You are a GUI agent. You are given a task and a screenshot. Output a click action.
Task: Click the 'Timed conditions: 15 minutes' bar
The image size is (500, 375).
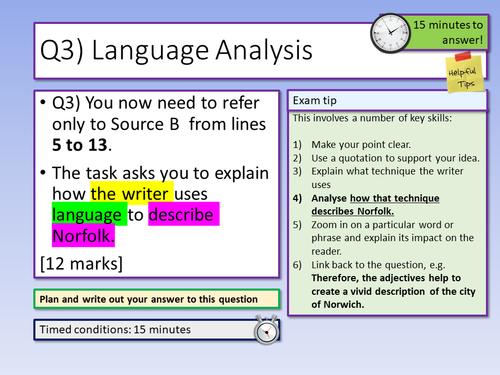tap(157, 330)
